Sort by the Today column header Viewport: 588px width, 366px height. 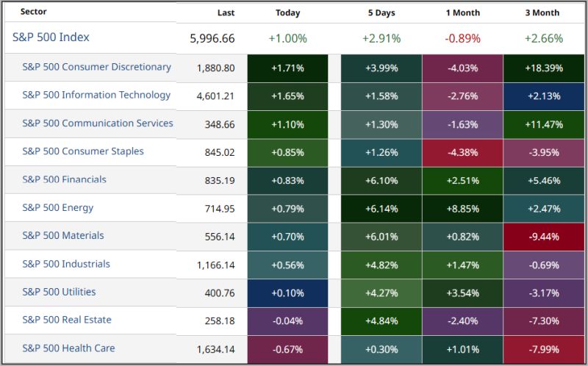point(287,12)
